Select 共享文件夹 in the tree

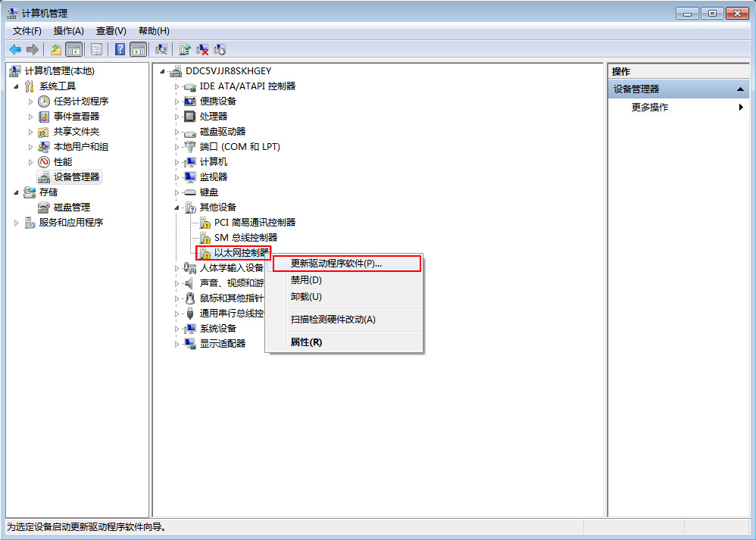77,132
